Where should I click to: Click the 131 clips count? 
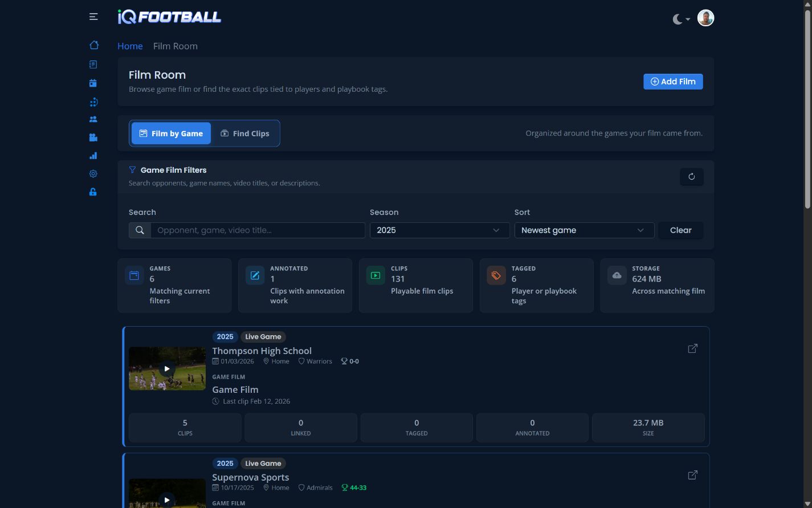tap(398, 279)
